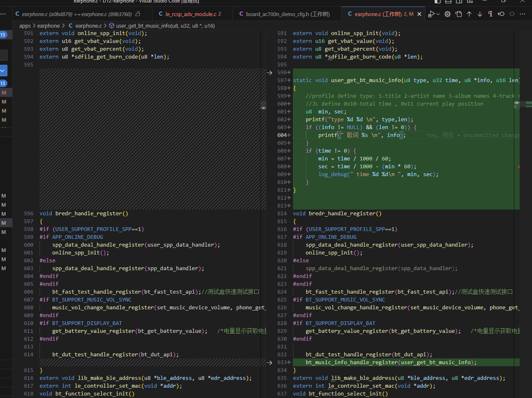Click the bt_music_info_handle_register added line
Viewport: 532px width, 398px height.
pyautogui.click(x=391, y=363)
